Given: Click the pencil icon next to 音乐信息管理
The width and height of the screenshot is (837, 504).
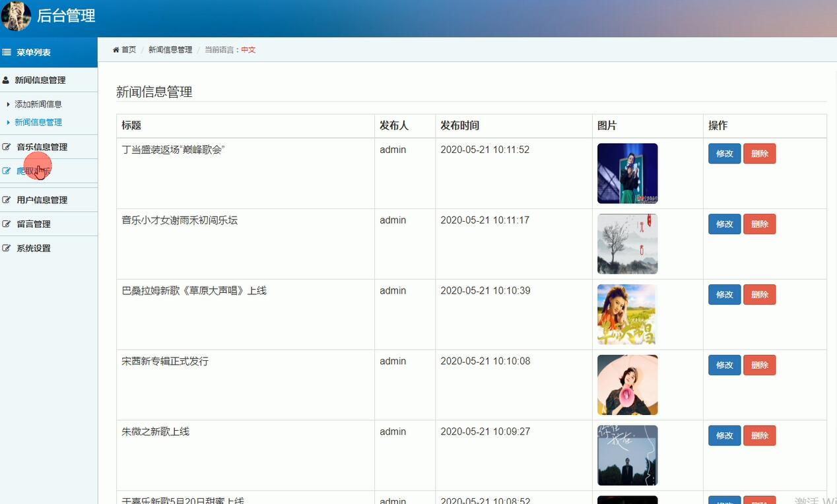Looking at the screenshot, I should click(7, 147).
